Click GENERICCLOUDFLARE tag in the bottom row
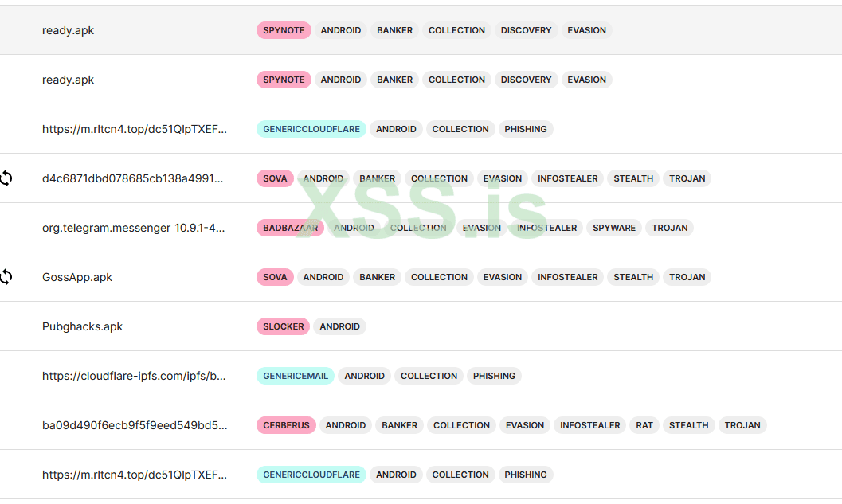Viewport: 842px width, 504px height. pyautogui.click(x=311, y=475)
